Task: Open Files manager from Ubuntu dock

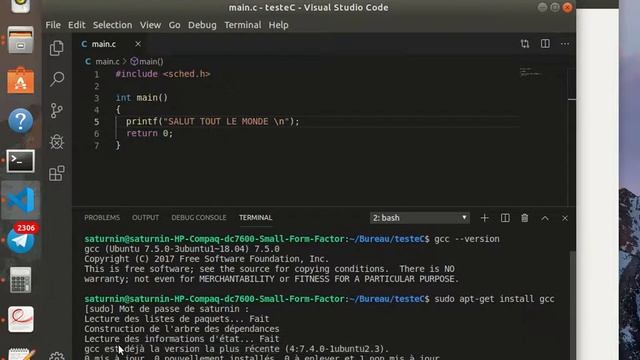Action: tap(20, 40)
